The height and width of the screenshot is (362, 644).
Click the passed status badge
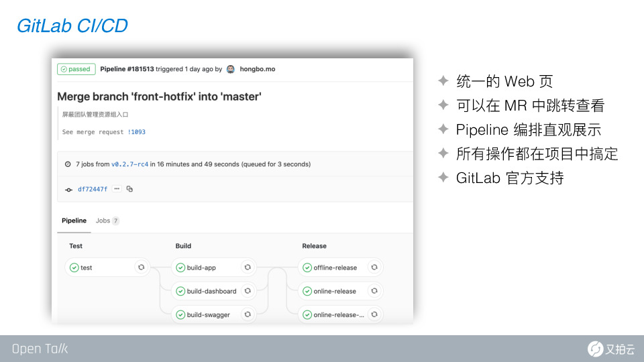tap(76, 69)
